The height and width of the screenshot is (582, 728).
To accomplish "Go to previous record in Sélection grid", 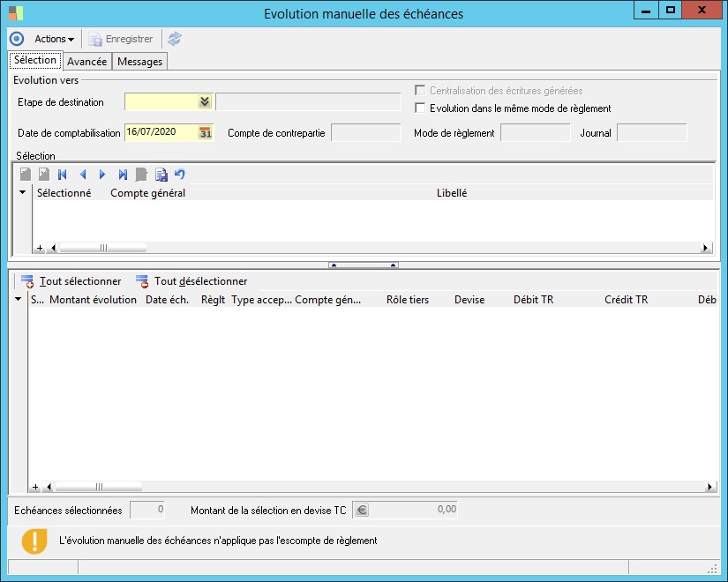I will tap(83, 175).
